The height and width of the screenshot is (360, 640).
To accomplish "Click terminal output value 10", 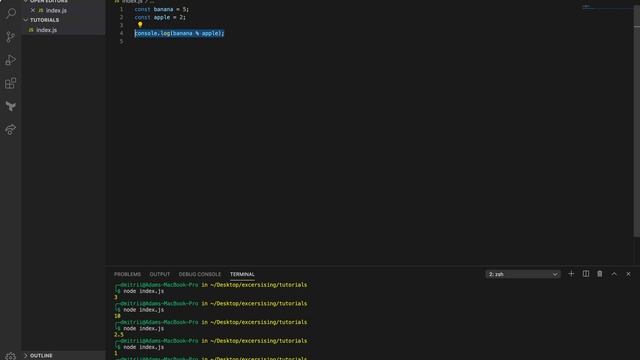I will [x=118, y=316].
